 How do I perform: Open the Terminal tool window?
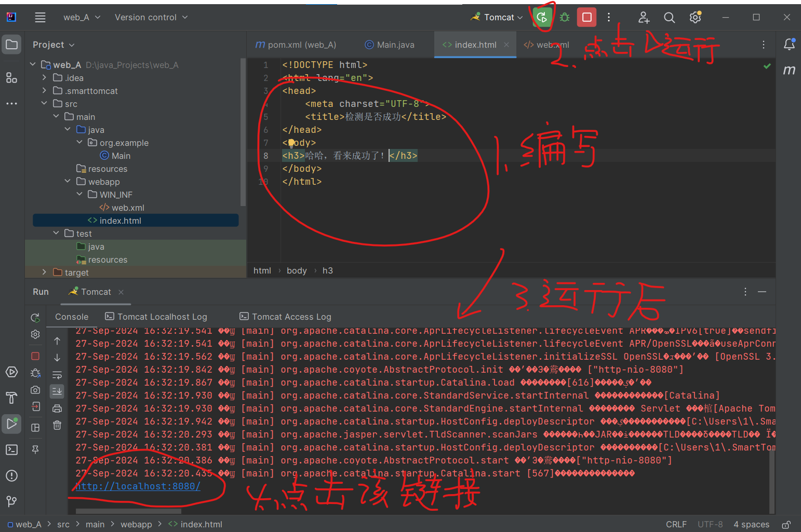(x=11, y=449)
